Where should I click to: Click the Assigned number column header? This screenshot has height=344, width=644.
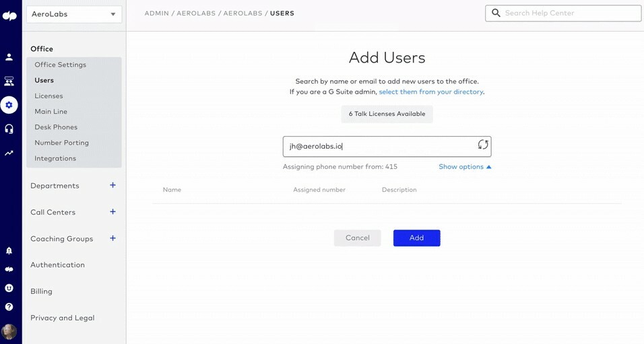coord(319,190)
